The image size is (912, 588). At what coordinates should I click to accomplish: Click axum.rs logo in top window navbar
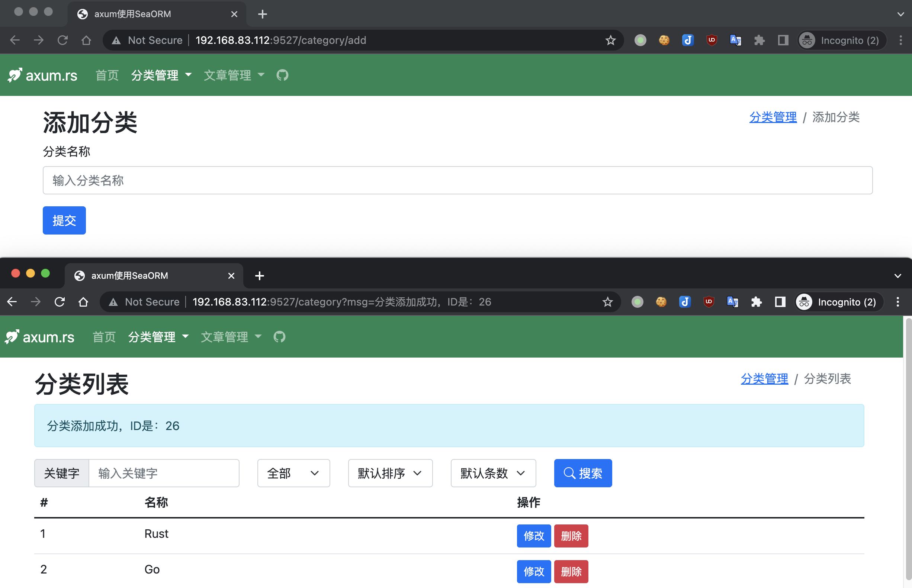(x=42, y=75)
